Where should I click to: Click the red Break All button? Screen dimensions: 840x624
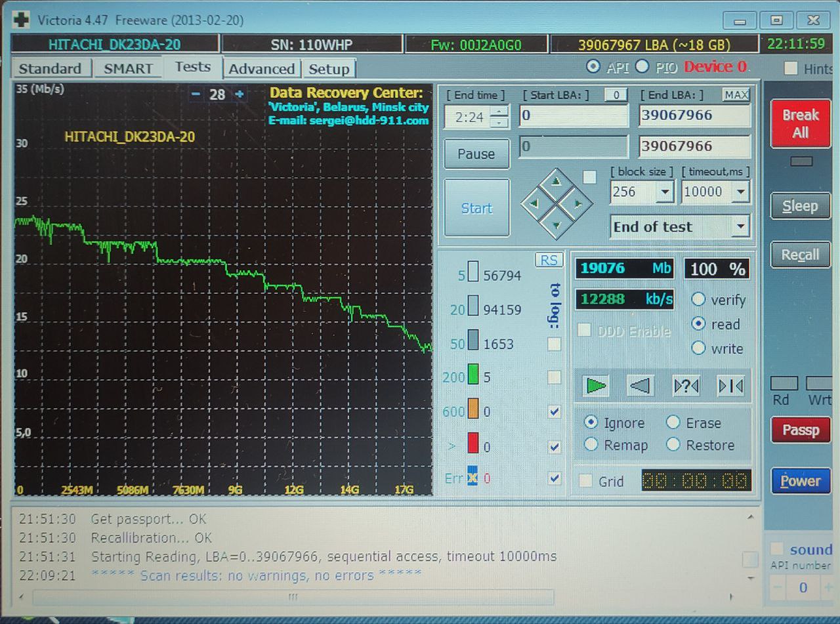pyautogui.click(x=800, y=124)
